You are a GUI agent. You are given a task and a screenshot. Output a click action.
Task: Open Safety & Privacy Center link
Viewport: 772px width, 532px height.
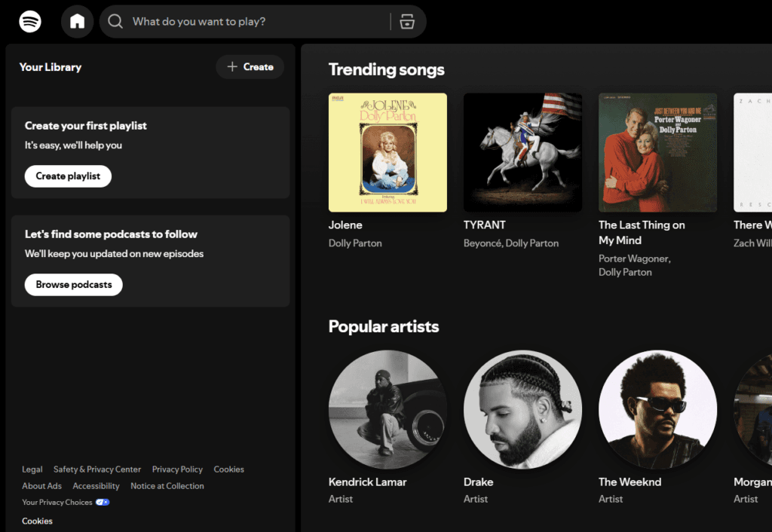(97, 469)
